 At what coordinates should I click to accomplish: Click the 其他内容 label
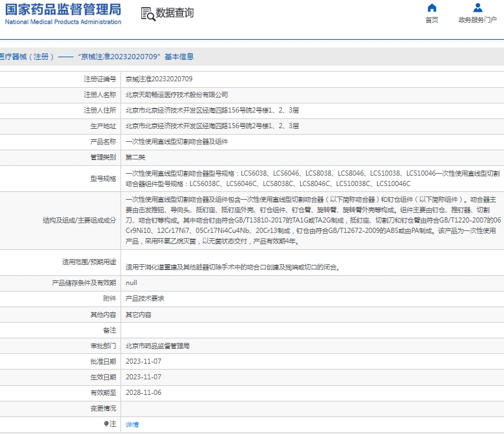click(x=103, y=315)
